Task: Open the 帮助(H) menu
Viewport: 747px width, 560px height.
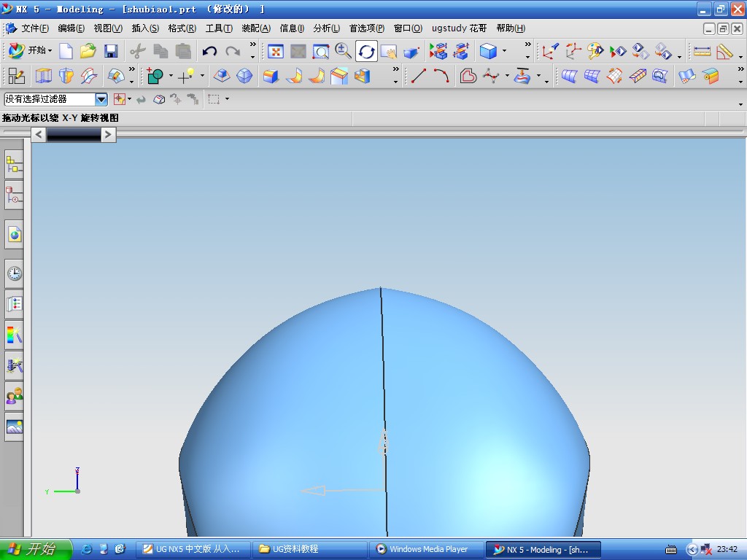Action: click(511, 28)
